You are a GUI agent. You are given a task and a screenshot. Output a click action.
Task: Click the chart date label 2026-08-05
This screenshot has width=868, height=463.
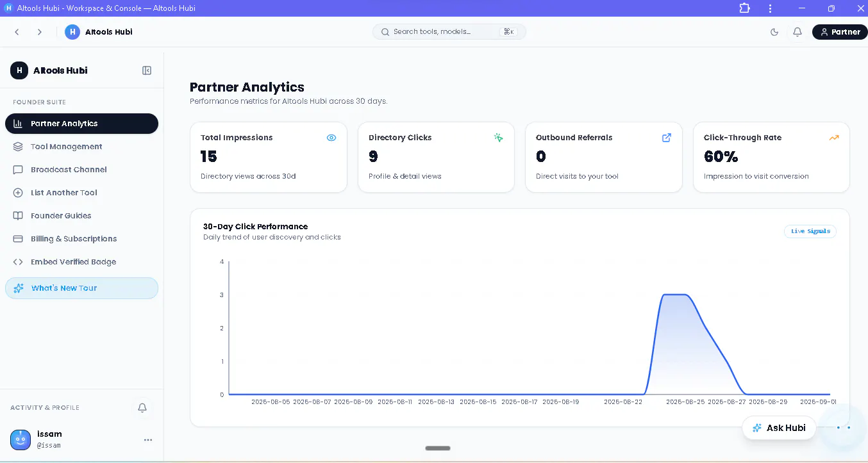coord(271,402)
